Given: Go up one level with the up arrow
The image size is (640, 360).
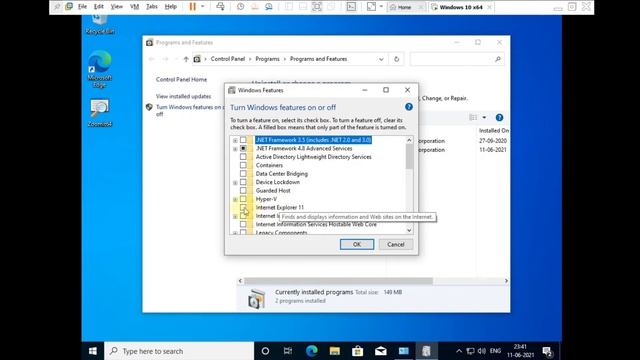Looking at the screenshot, I should [186, 59].
